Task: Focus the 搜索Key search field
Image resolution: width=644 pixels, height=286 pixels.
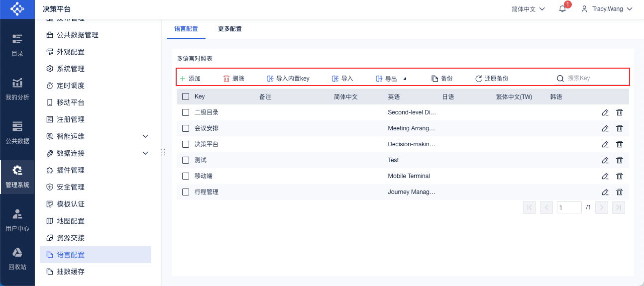Action: point(595,78)
